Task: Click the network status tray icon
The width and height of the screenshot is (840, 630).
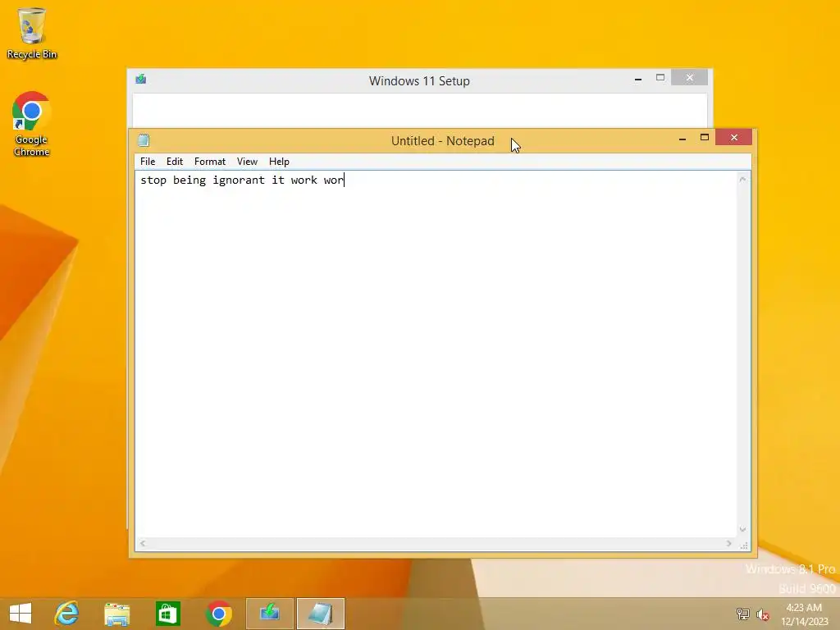Action: [742, 614]
